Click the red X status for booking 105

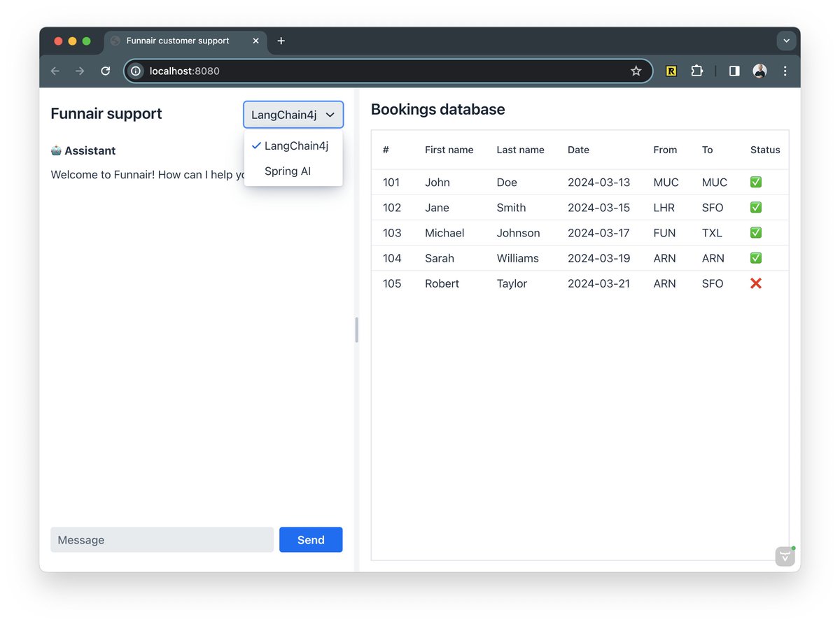click(x=755, y=283)
